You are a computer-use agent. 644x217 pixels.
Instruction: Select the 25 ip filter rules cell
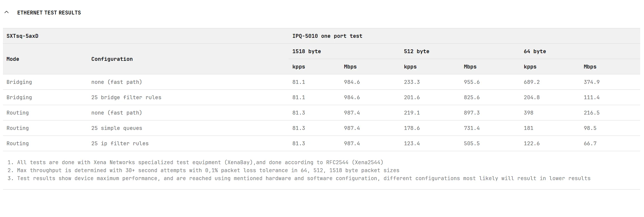pos(120,143)
